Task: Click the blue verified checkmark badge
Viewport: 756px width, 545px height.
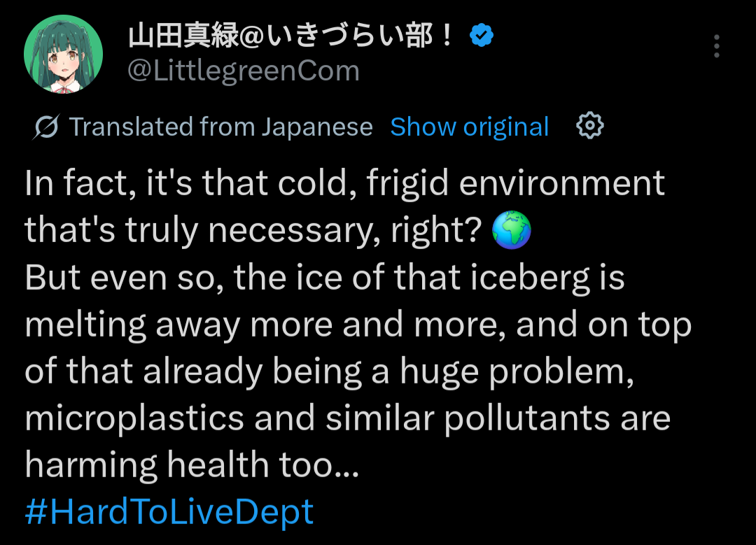Action: coord(481,35)
